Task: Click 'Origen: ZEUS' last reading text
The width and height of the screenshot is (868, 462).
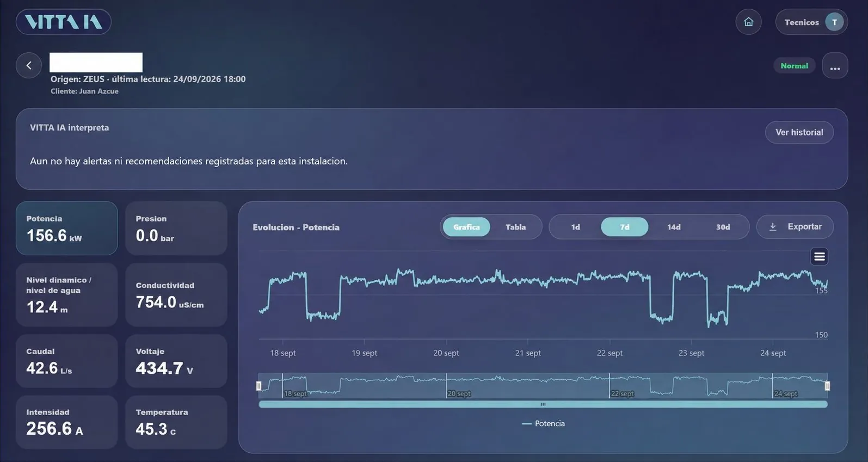Action: (148, 79)
